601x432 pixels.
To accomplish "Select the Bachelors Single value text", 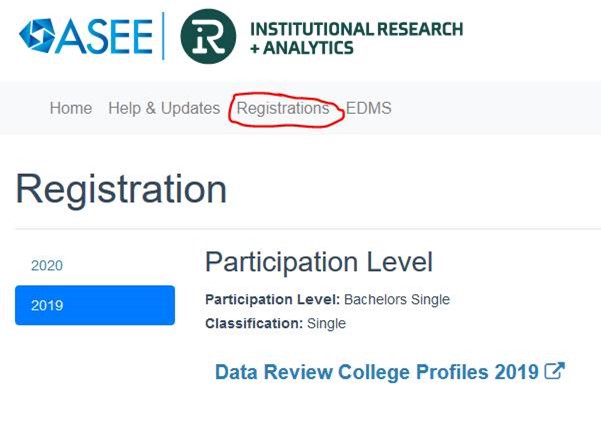I will [397, 299].
